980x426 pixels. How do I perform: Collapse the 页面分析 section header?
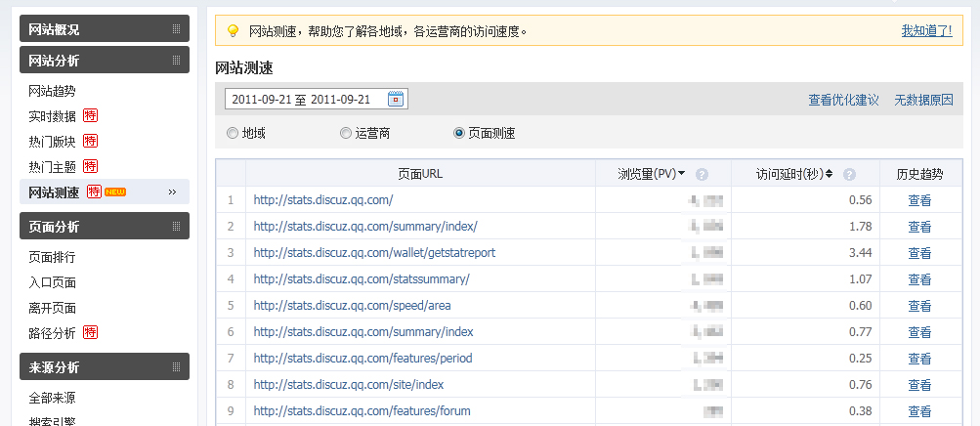coord(105,226)
